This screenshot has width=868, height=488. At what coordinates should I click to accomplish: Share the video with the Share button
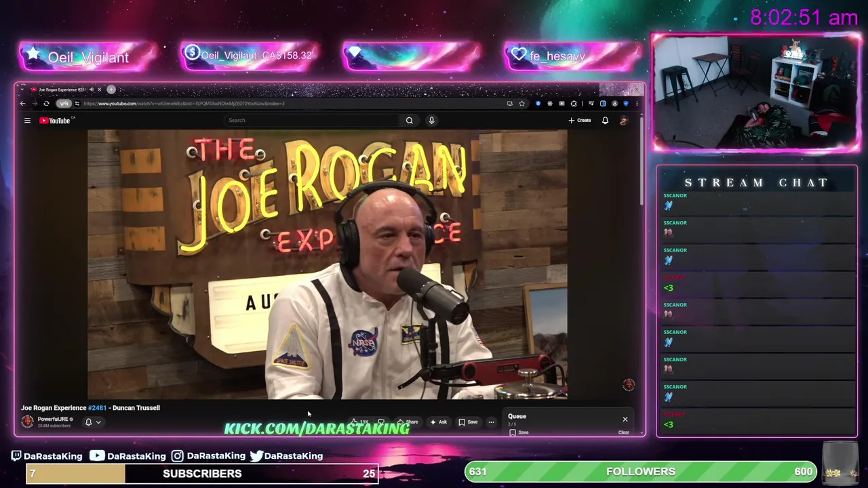[408, 422]
